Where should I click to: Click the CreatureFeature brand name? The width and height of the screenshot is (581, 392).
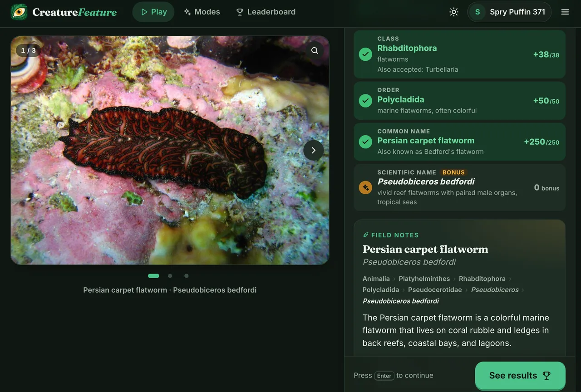click(x=74, y=12)
